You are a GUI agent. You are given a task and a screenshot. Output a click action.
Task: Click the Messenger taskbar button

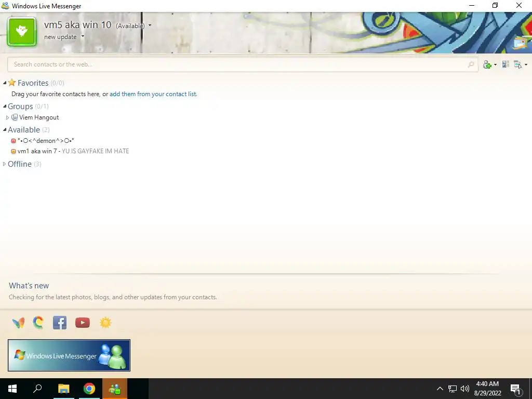point(115,389)
